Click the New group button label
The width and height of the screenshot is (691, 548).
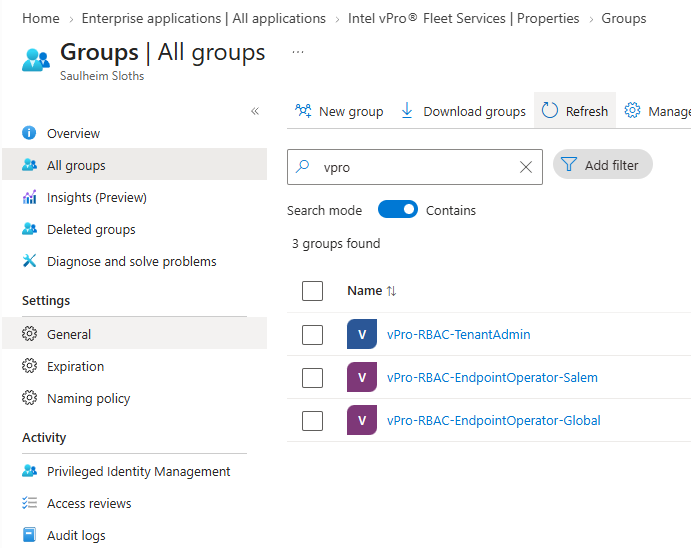click(x=351, y=111)
